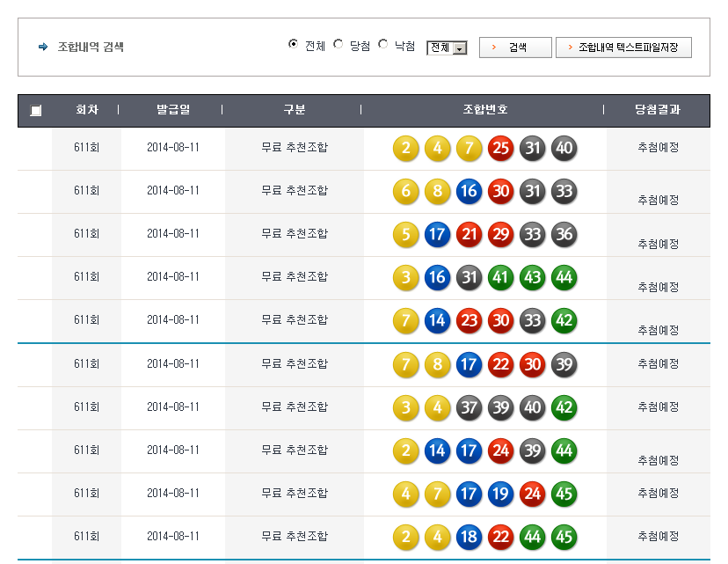Click the green ball numbered 41
This screenshot has width=728, height=564.
pyautogui.click(x=500, y=277)
